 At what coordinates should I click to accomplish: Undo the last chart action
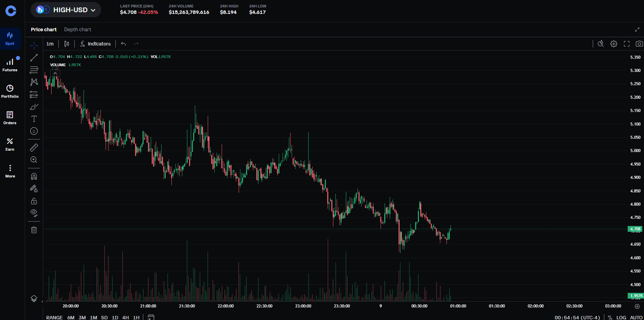123,43
